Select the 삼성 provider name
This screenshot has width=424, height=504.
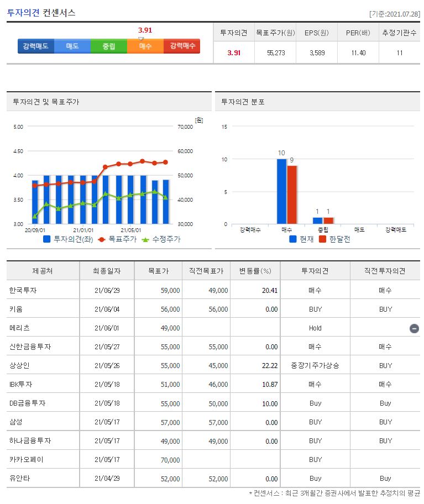(15, 422)
